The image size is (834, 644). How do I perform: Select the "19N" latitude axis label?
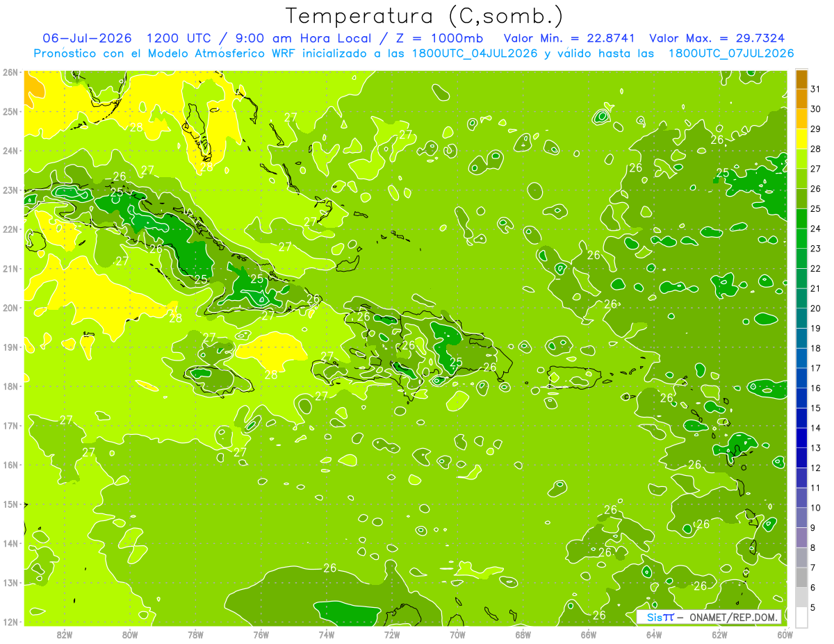(10, 347)
